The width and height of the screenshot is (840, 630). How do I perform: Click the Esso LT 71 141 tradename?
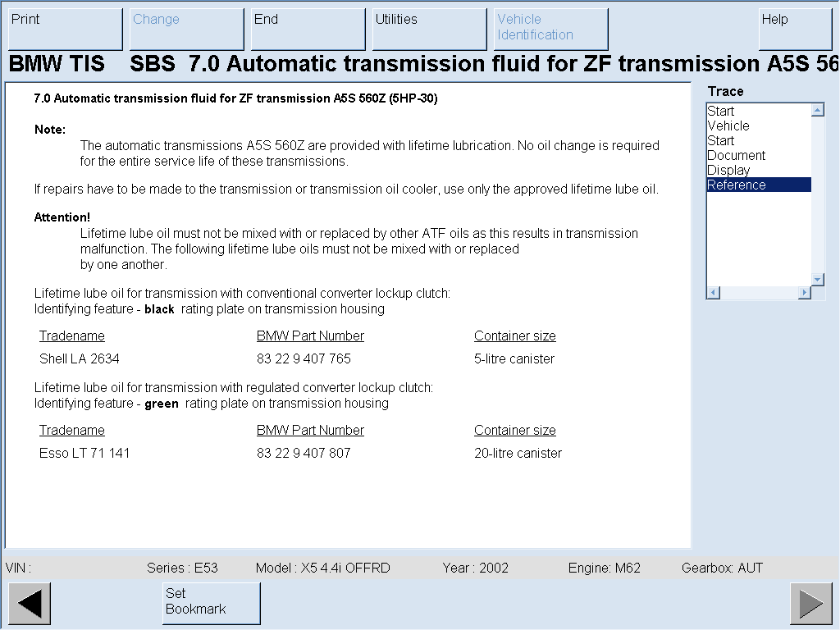click(x=84, y=453)
